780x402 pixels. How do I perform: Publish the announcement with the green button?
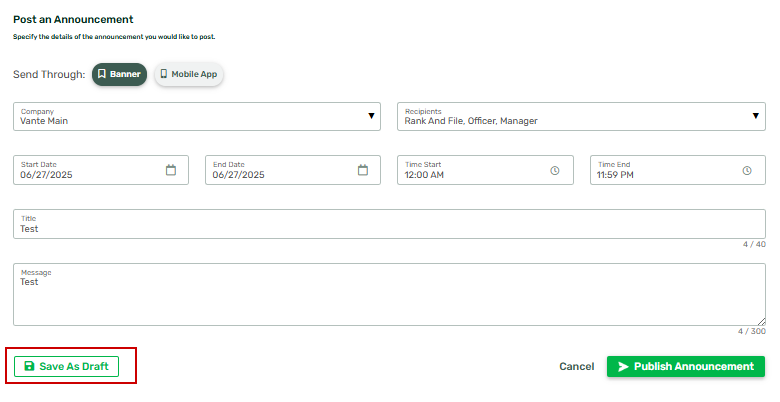click(x=685, y=367)
